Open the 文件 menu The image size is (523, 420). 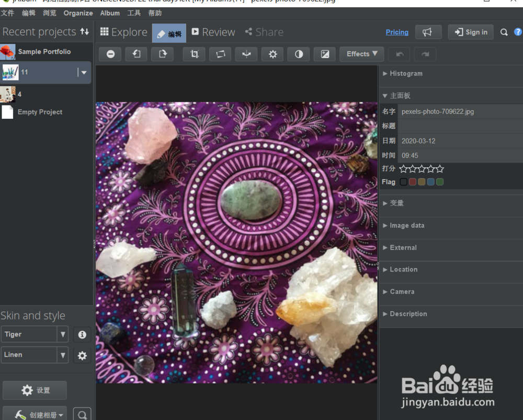(7, 13)
